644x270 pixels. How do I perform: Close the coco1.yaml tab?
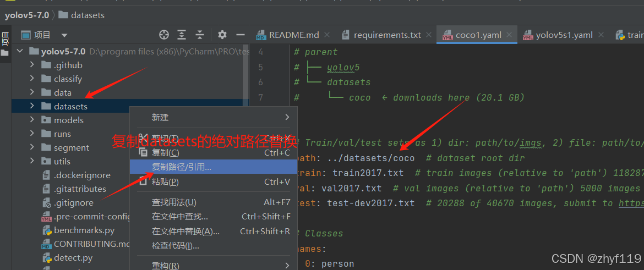click(x=509, y=35)
